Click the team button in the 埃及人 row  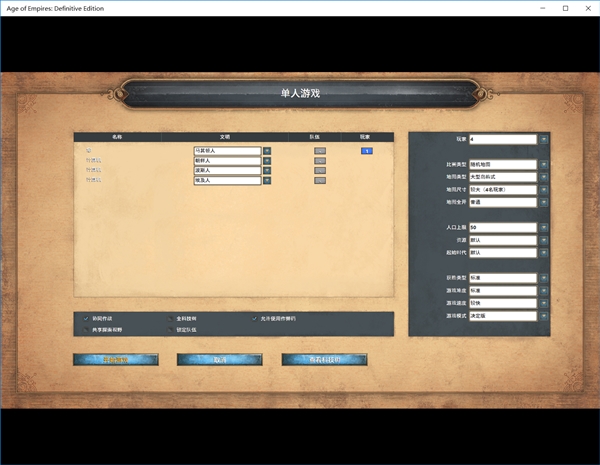point(320,181)
